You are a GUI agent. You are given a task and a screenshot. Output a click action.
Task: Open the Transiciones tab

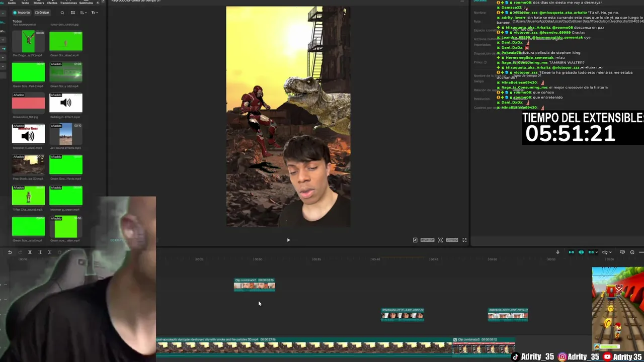pos(68,3)
